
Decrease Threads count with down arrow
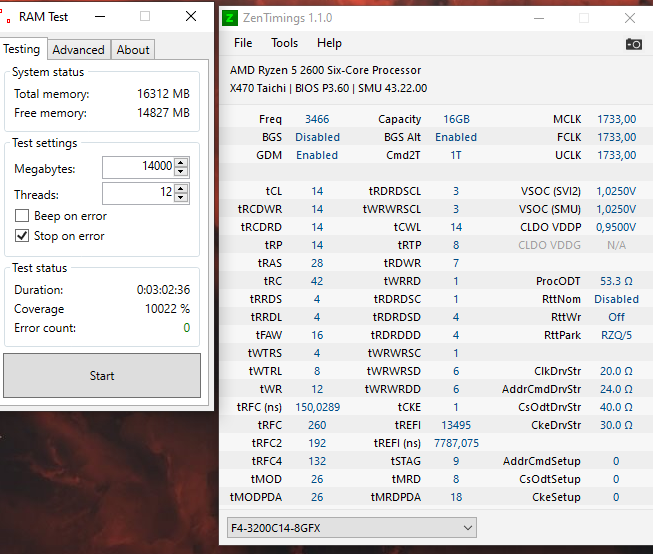180,197
